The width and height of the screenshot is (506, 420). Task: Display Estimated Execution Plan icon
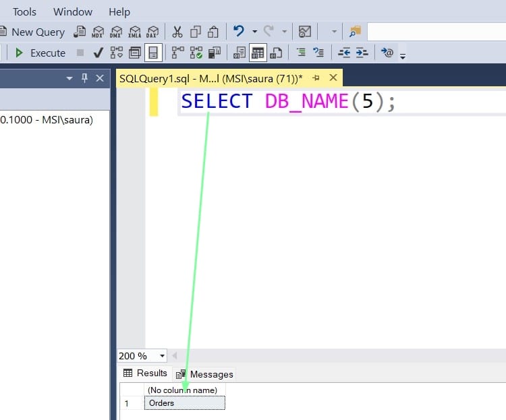tap(117, 53)
